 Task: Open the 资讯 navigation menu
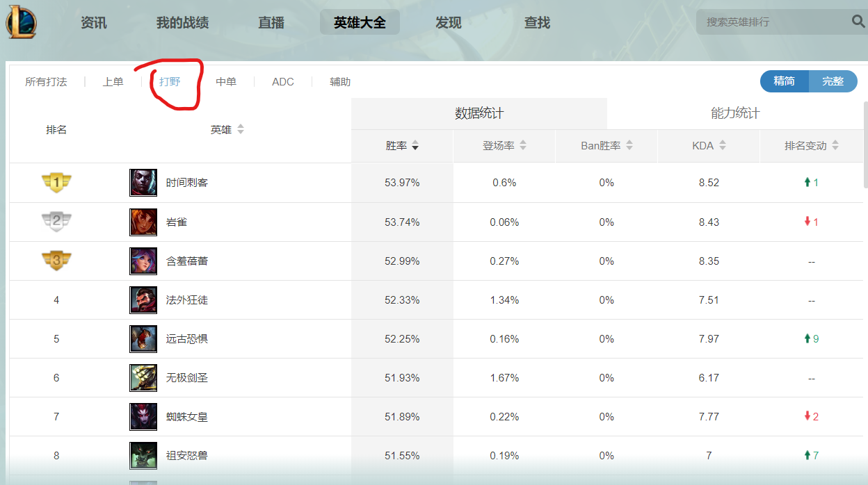[94, 23]
